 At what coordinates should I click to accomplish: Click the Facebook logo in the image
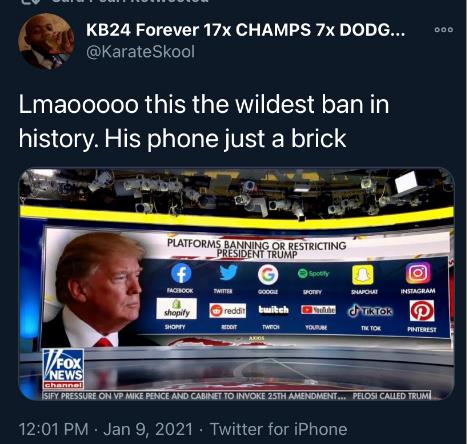181,273
